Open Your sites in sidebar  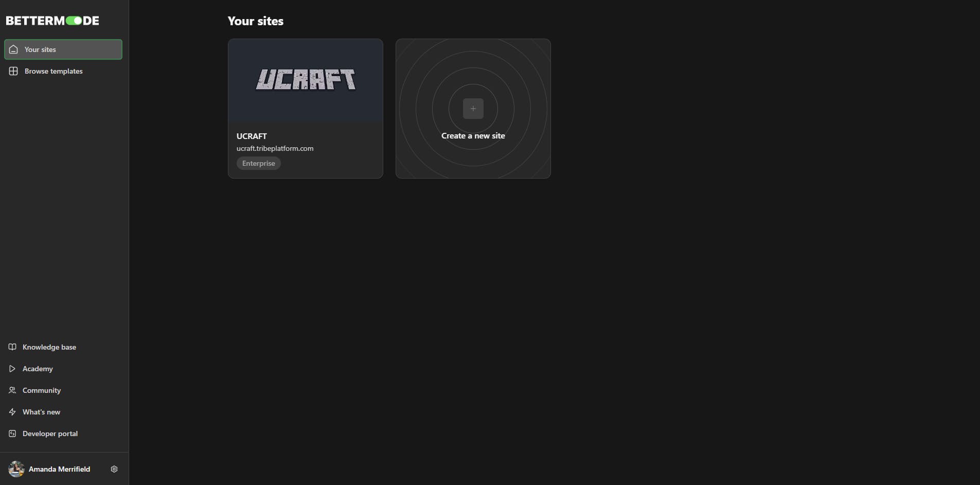[x=63, y=49]
